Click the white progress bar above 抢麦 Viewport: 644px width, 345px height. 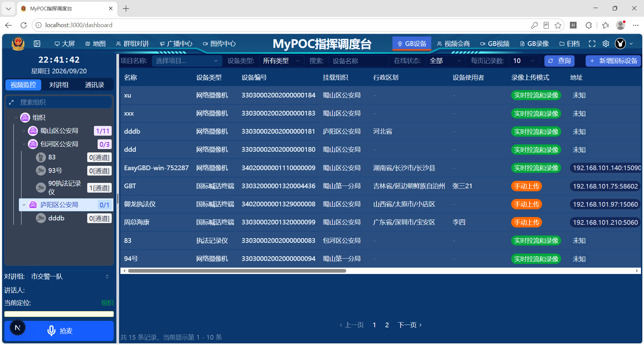pos(59,314)
